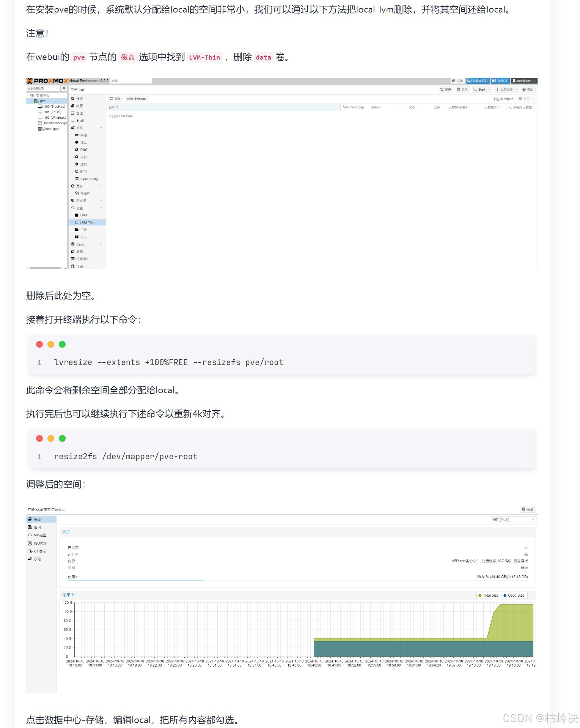Click the storage usage progress bar
Image resolution: width=580 pixels, height=728 pixels.
[x=298, y=580]
